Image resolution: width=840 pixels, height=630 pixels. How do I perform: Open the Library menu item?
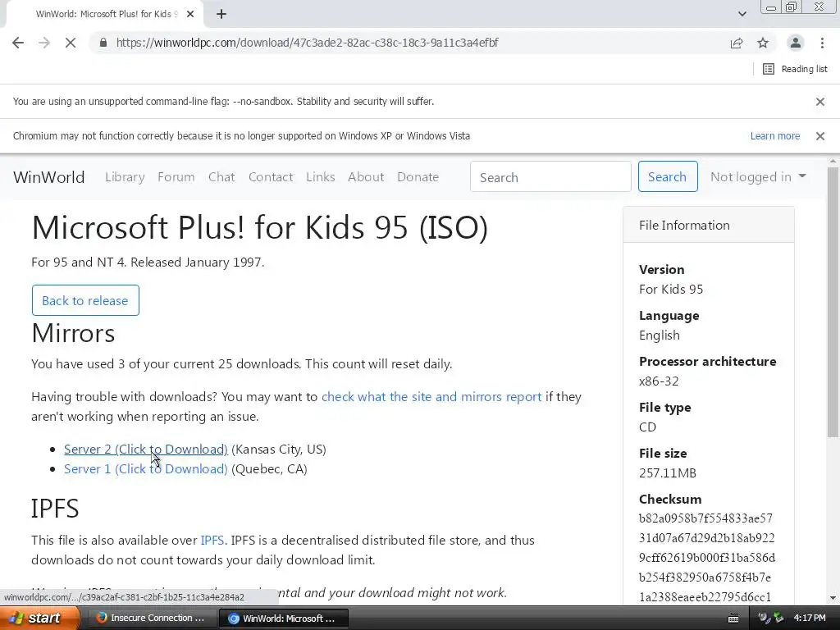pyautogui.click(x=125, y=177)
